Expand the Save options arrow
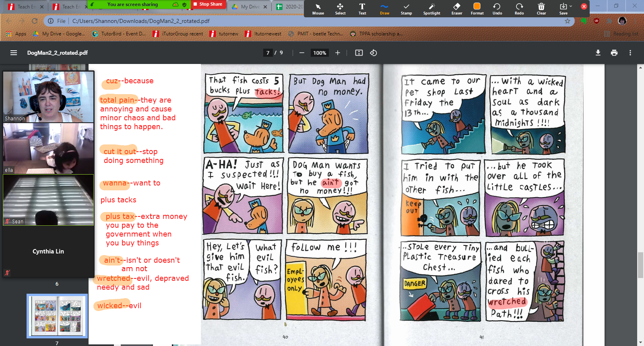 point(571,6)
